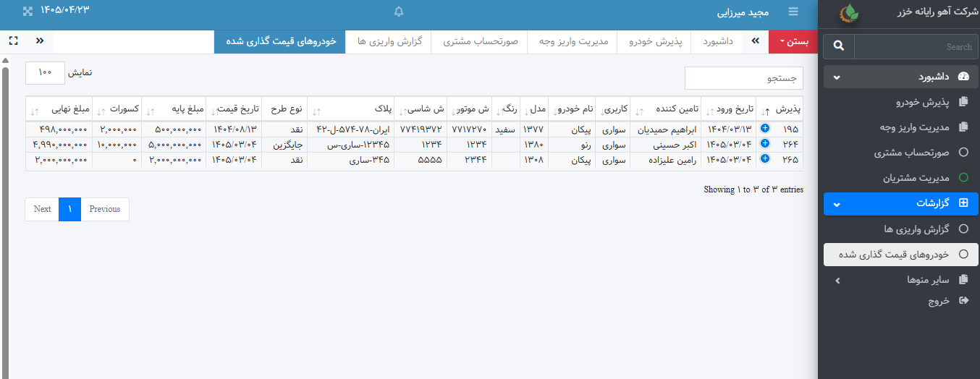Click the Next pagination button
The image size is (980, 379).
(x=42, y=209)
